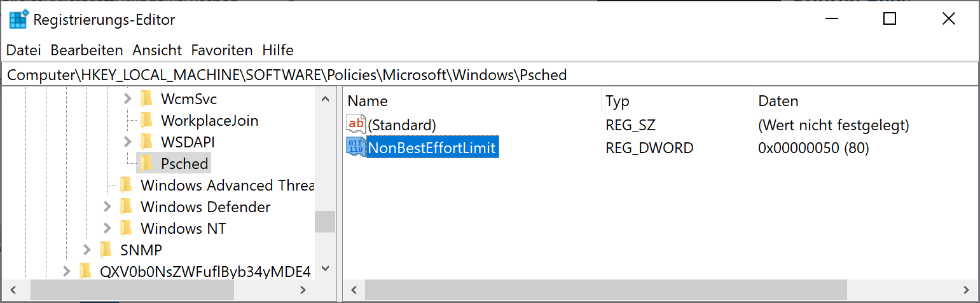Click values pane horizontal scroll left arrow
This screenshot has width=980, height=303.
coord(354,290)
